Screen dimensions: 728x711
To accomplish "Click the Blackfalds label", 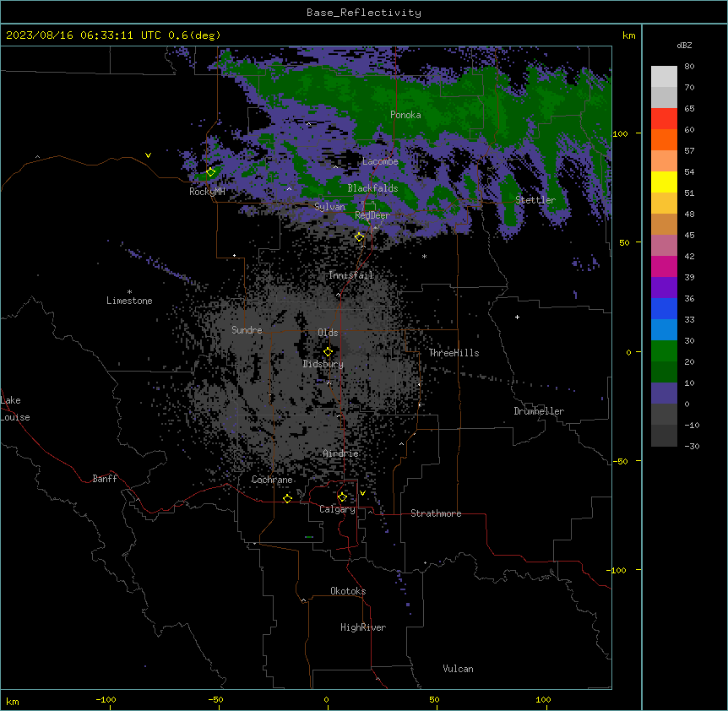I will [x=372, y=188].
